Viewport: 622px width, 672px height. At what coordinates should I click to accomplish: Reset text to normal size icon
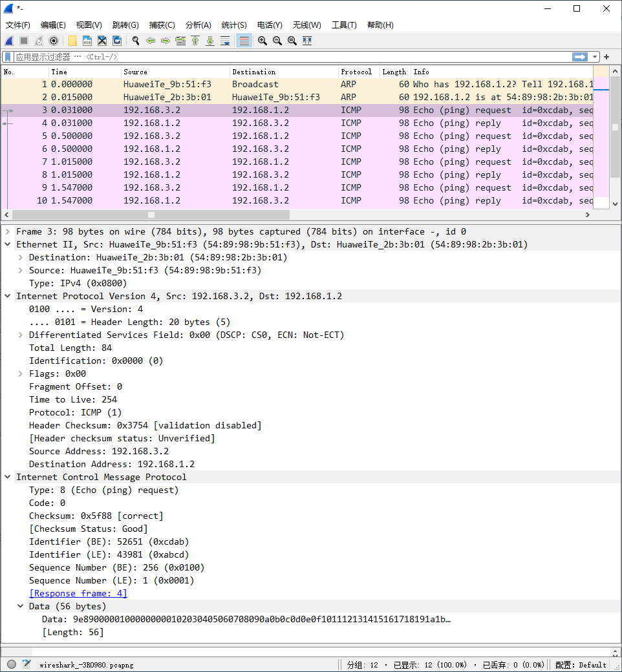click(x=292, y=41)
